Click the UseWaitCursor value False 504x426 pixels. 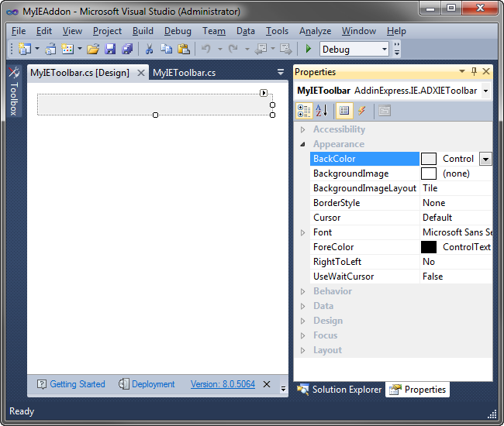[x=433, y=277]
